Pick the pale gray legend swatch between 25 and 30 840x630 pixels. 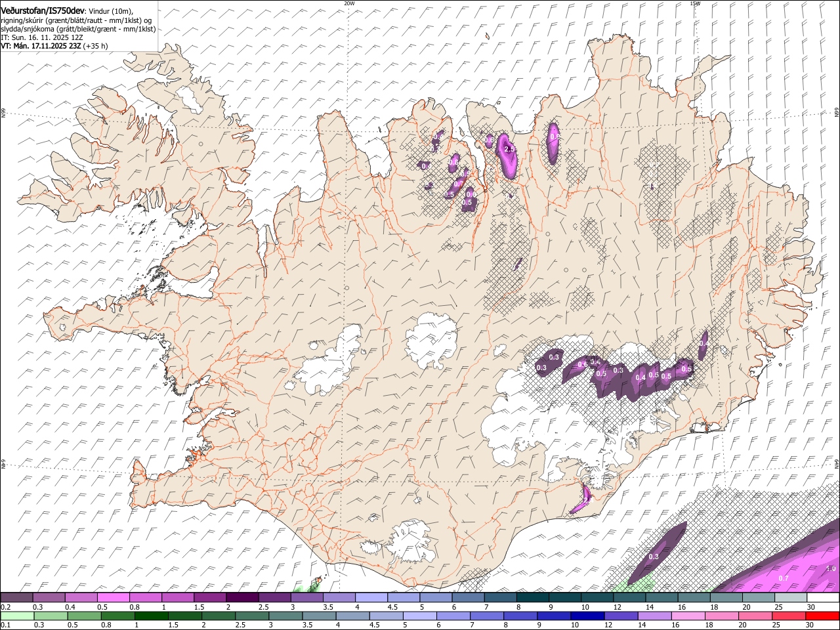[x=790, y=598]
